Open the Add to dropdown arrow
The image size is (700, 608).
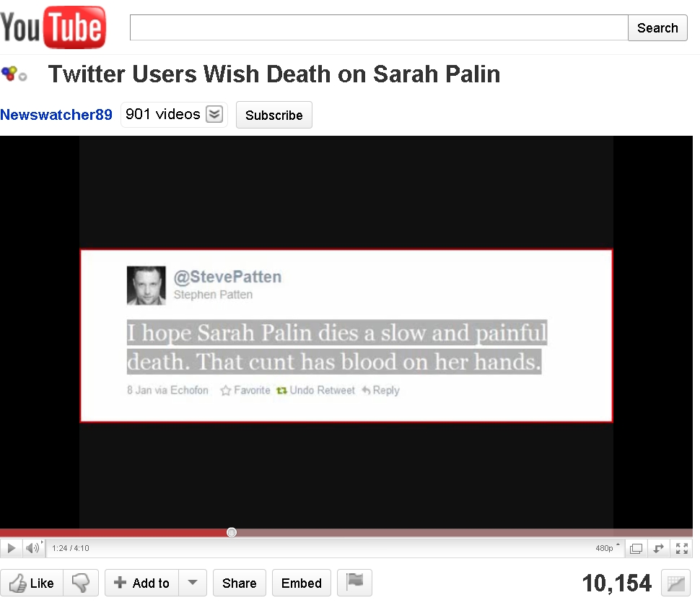click(x=193, y=583)
